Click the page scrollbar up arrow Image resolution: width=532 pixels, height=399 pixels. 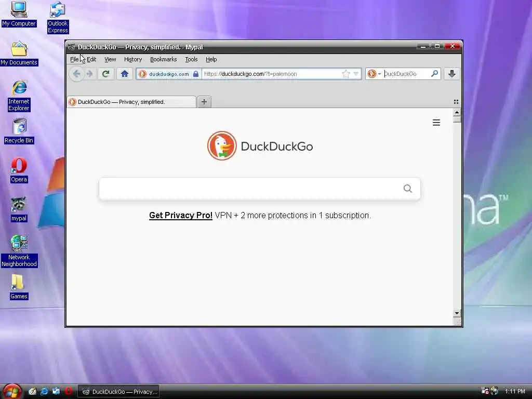coord(457,112)
